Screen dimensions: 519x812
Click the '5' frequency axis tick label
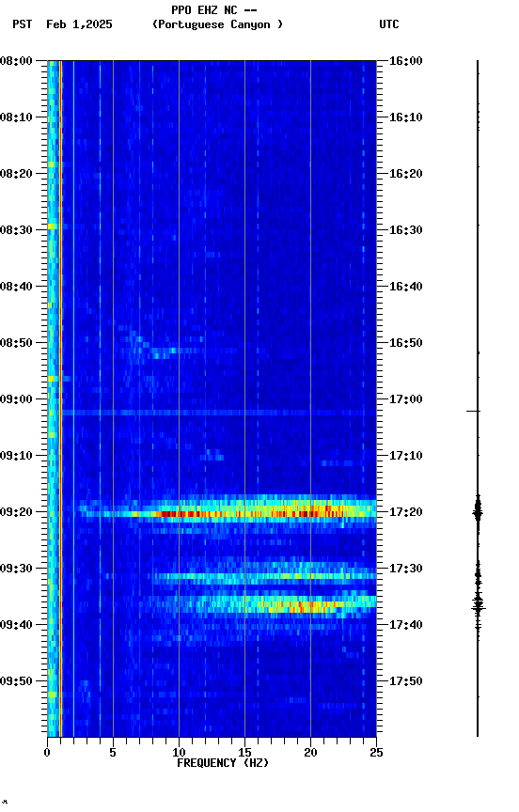[113, 753]
